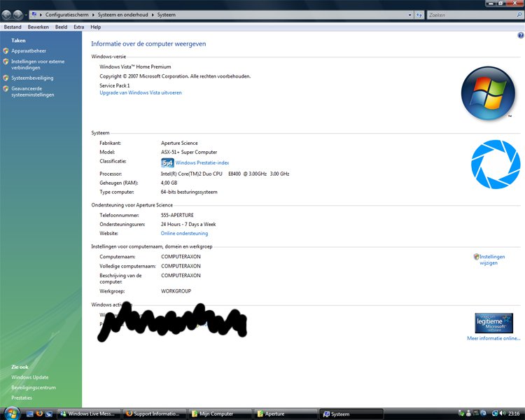Screen dimensions: 525x420
Task: Go back with the back arrow button
Action: [7, 15]
